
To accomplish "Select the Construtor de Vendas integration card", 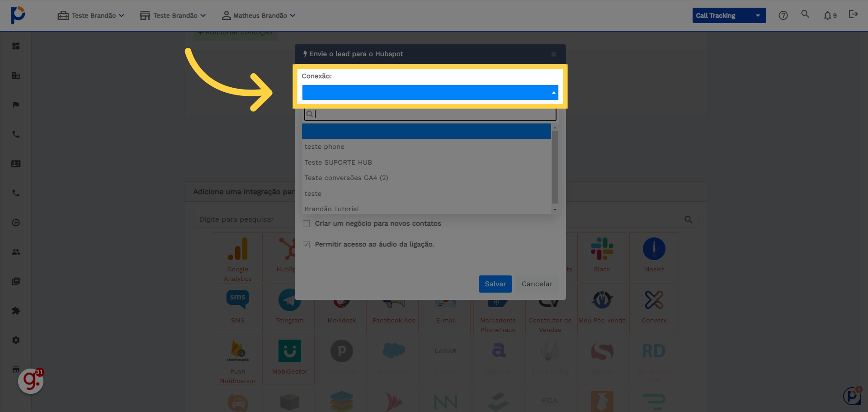I will click(x=550, y=308).
